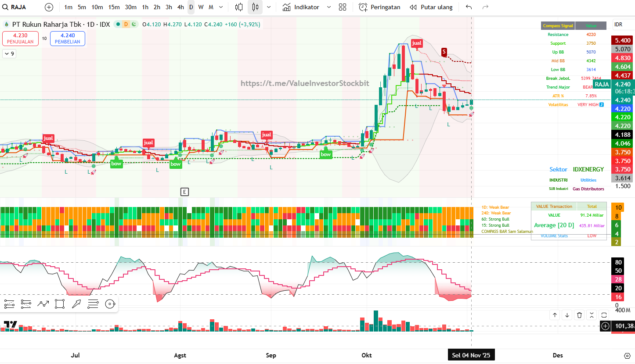
Task: Open the Indikator favorites dropdown chevron
Action: coord(328,7)
